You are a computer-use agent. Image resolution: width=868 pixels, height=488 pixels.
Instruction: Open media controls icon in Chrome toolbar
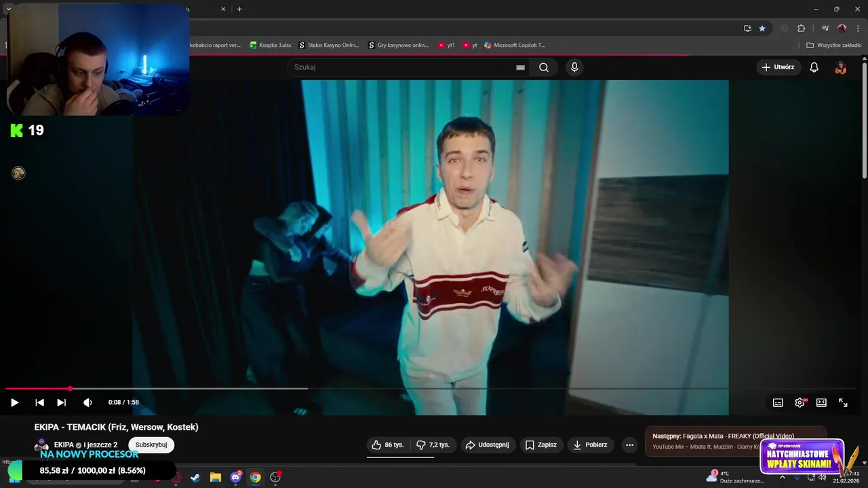825,28
